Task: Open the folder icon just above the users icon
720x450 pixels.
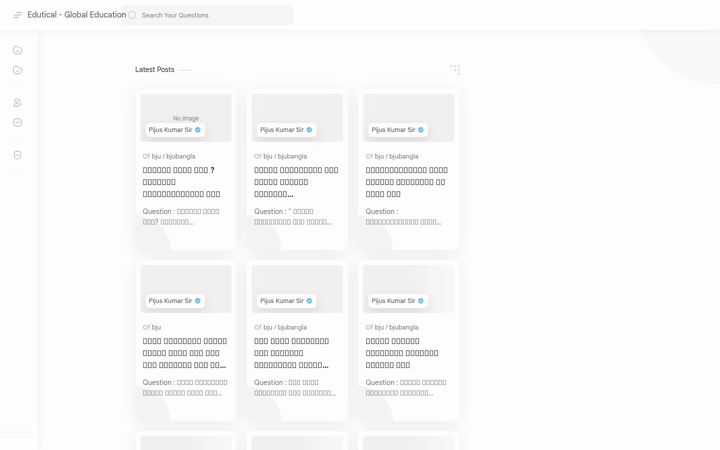Action: click(17, 70)
